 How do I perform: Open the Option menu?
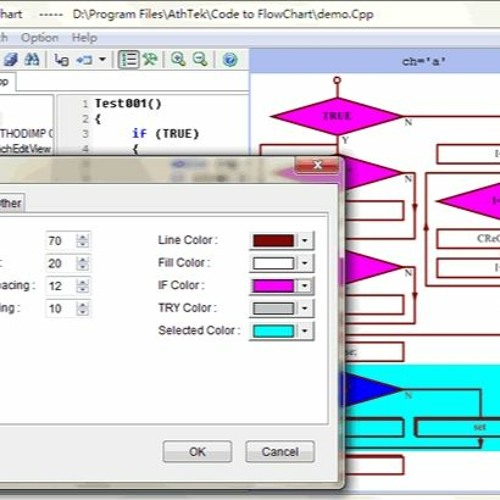point(40,38)
